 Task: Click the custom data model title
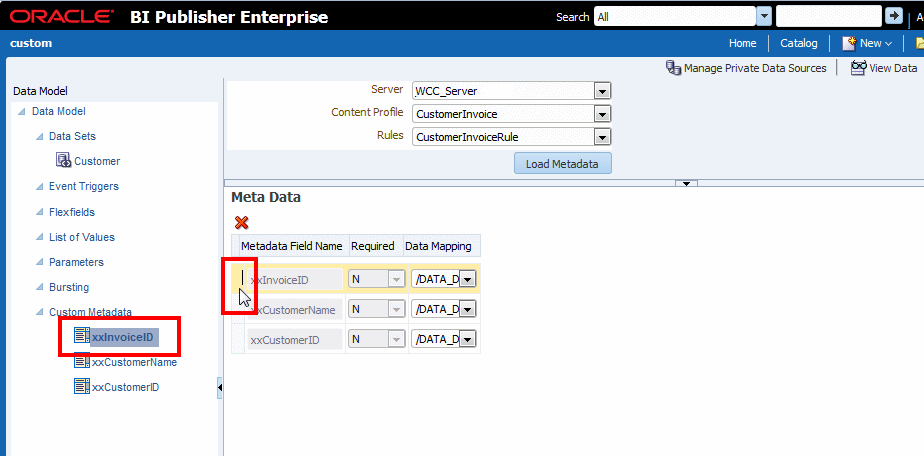[31, 43]
